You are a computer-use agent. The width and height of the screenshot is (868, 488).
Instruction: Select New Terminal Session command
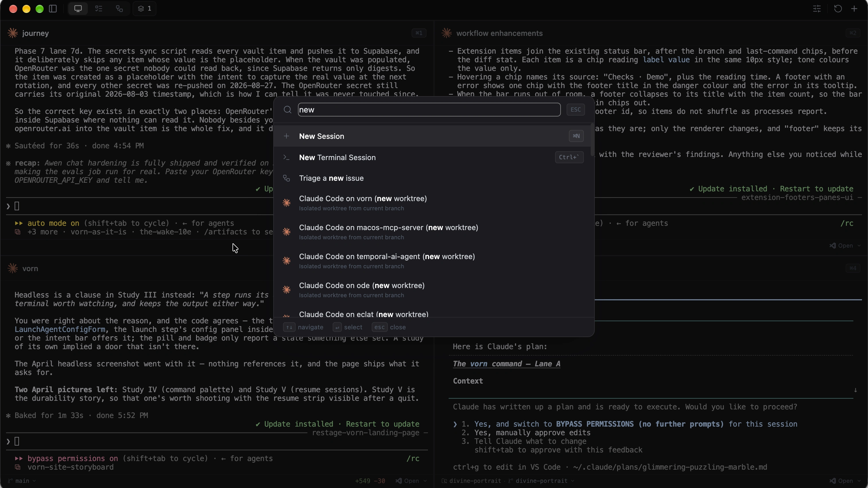[x=433, y=157]
